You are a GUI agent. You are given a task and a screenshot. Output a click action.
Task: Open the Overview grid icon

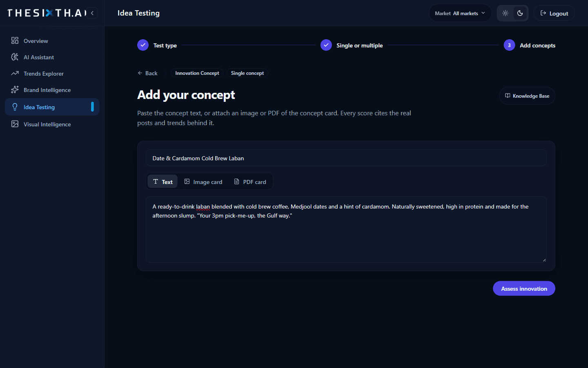pyautogui.click(x=15, y=40)
